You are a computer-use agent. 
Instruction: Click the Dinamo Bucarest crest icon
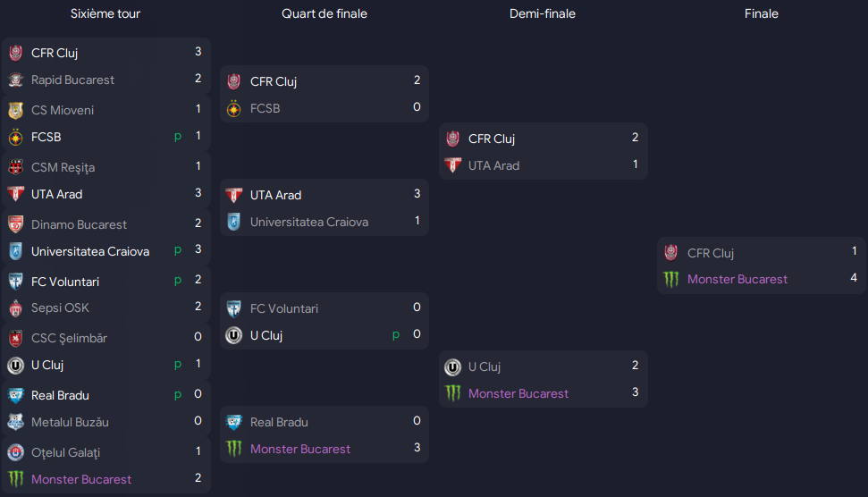click(x=15, y=224)
